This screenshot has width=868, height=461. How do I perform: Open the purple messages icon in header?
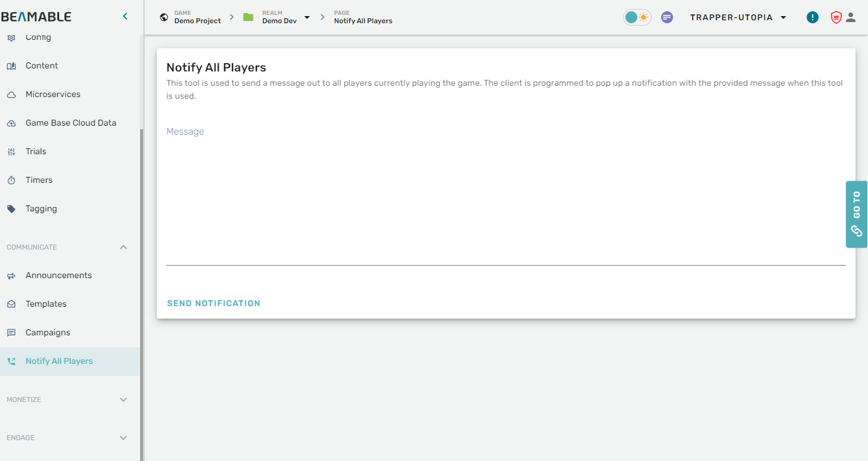point(667,17)
